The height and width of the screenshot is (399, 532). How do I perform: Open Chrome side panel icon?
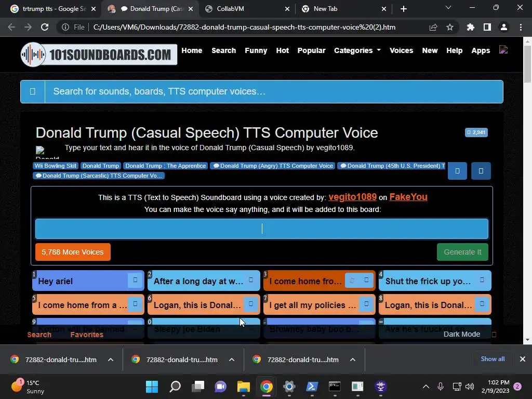pos(487,27)
